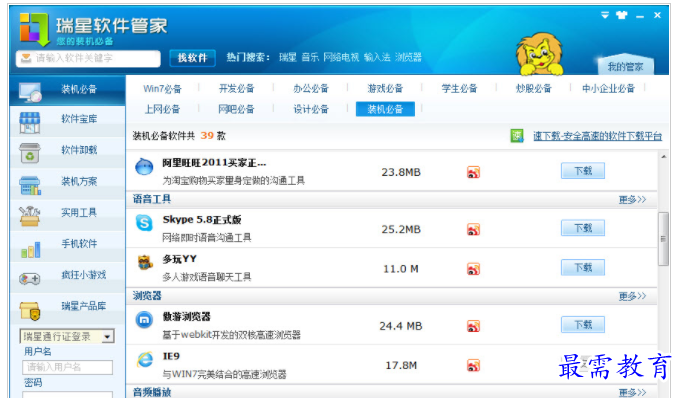680x398 pixels.
Task: Switch to the 网吧必备 tab
Action: click(236, 109)
